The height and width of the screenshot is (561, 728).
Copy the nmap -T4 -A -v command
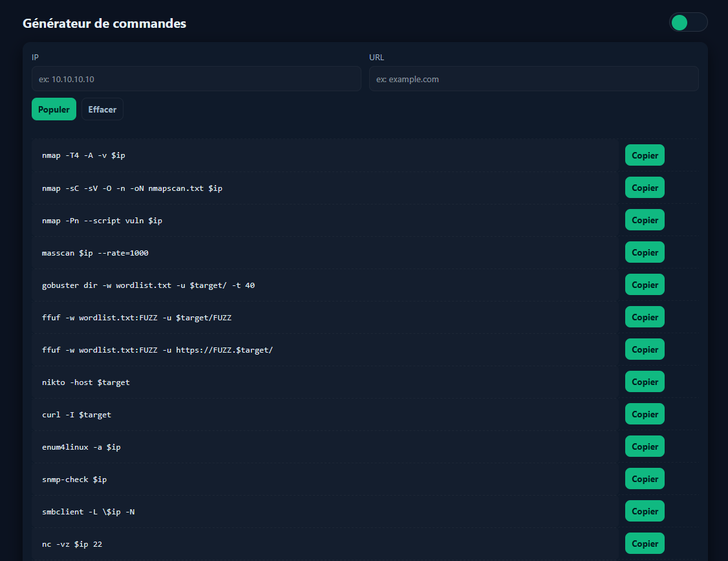[x=645, y=155]
